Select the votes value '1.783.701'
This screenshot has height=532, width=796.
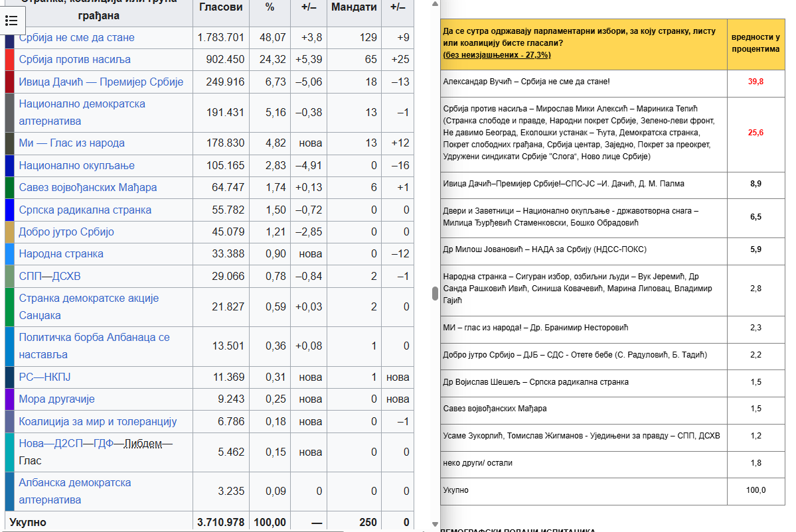221,38
